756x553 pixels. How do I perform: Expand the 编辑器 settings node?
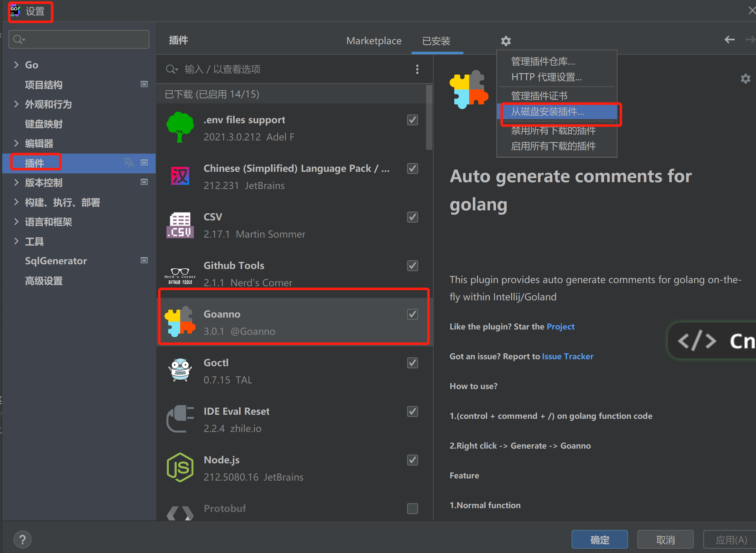16,143
